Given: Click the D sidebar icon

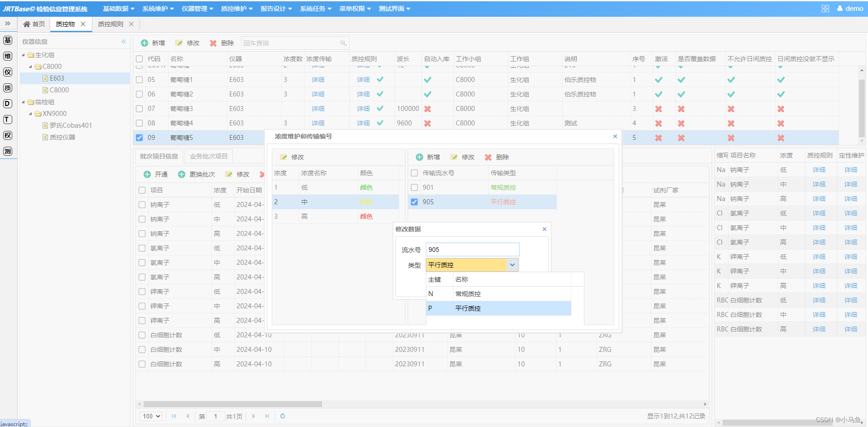Looking at the screenshot, I should tap(8, 104).
